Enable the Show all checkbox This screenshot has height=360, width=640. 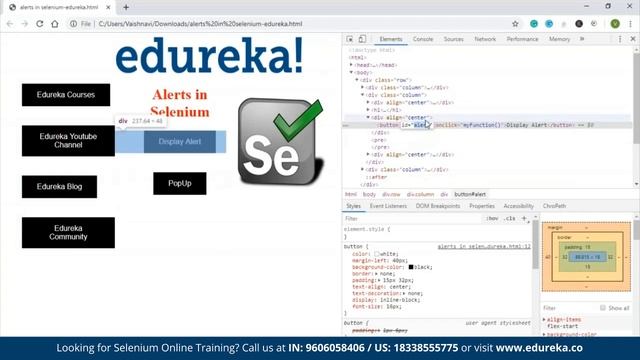[602, 308]
